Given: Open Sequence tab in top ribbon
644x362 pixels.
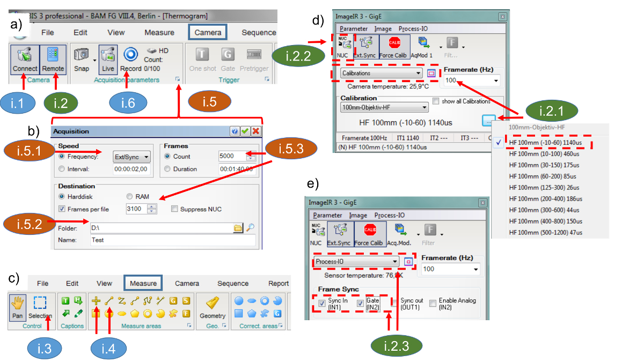Looking at the screenshot, I should coord(259,32).
